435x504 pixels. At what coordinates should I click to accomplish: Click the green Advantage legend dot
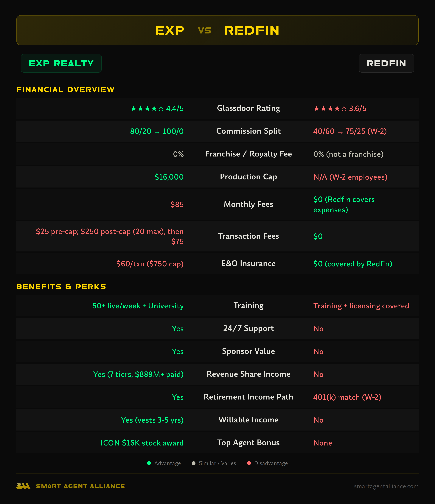(x=149, y=463)
